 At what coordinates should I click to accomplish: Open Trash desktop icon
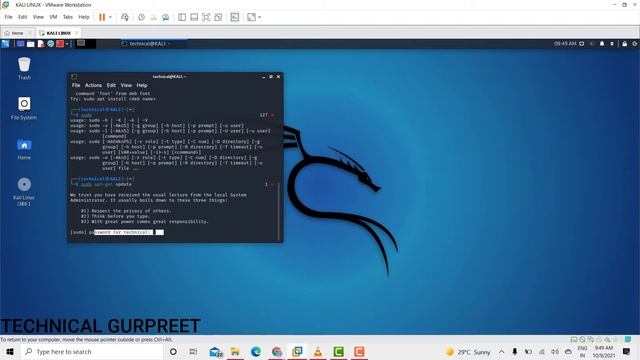[24, 68]
